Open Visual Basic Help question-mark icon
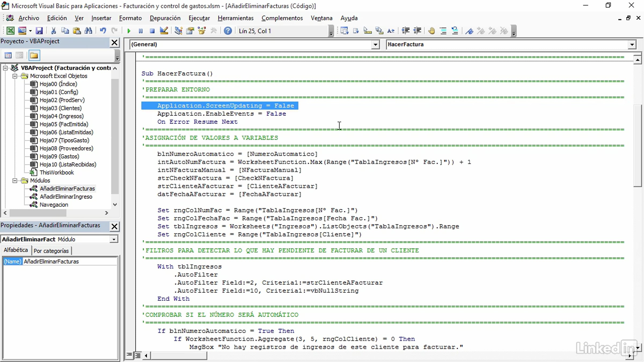The image size is (644, 362). pos(228,31)
